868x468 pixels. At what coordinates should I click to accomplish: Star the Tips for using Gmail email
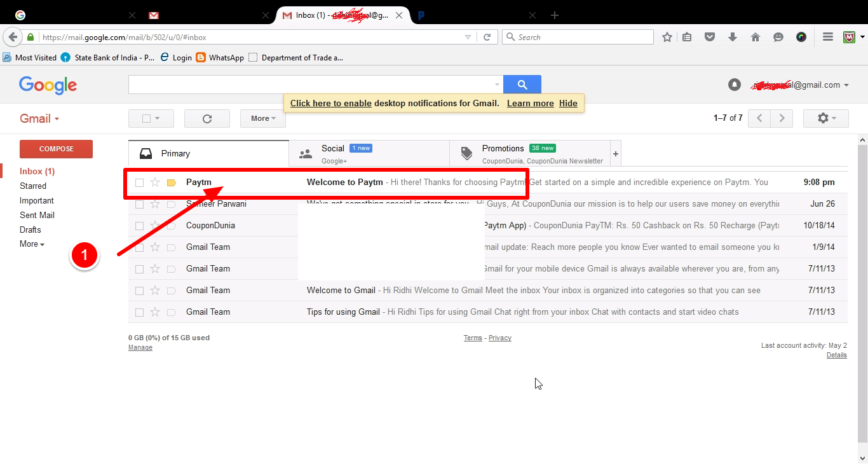pos(155,312)
